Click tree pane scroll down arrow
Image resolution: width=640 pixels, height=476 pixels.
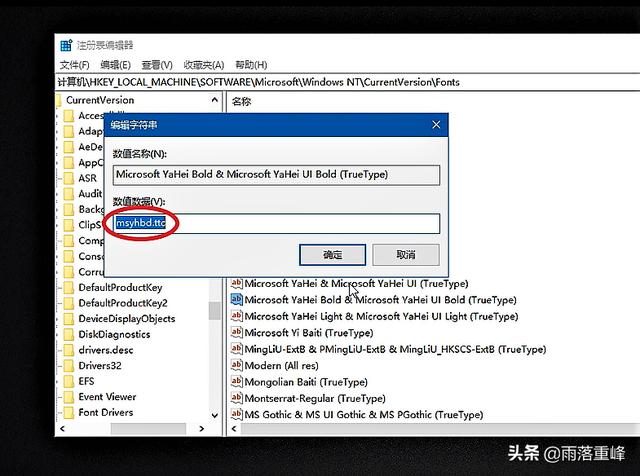[215, 416]
